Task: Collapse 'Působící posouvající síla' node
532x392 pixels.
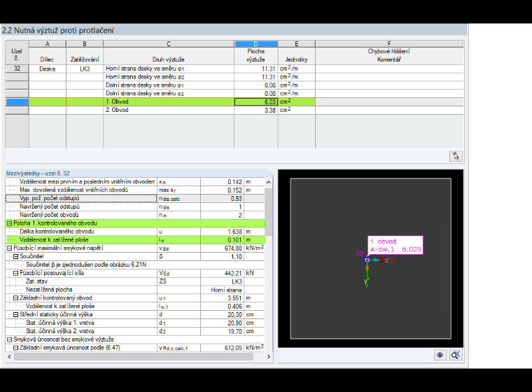Action: pyautogui.click(x=15, y=273)
